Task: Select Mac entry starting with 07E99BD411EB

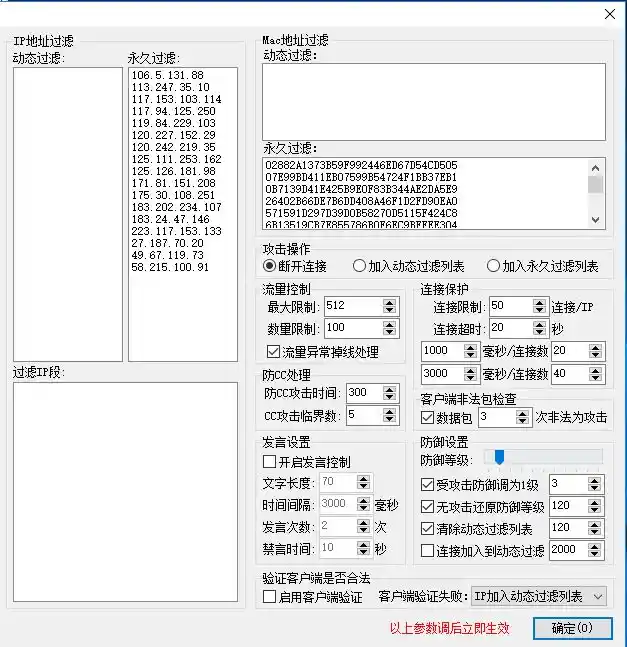Action: tap(361, 177)
